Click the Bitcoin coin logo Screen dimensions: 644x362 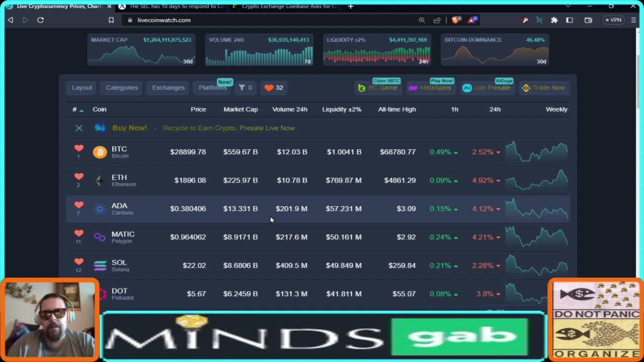(100, 152)
